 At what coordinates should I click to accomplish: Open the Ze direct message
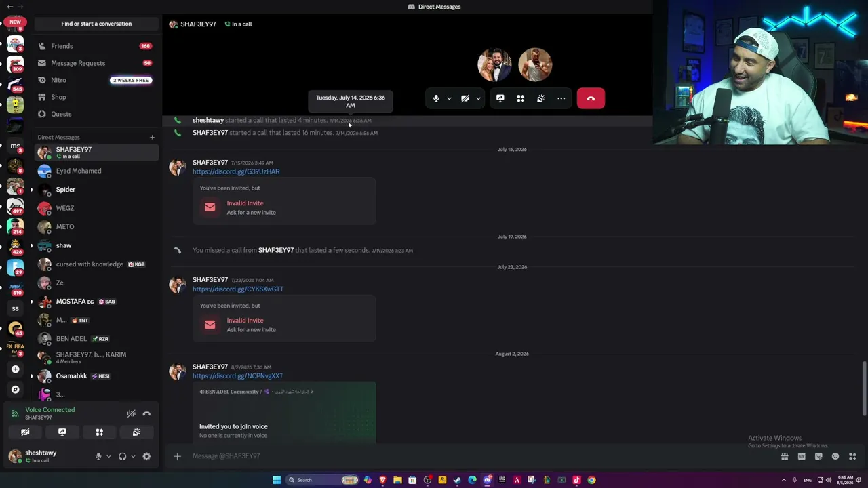coord(96,283)
